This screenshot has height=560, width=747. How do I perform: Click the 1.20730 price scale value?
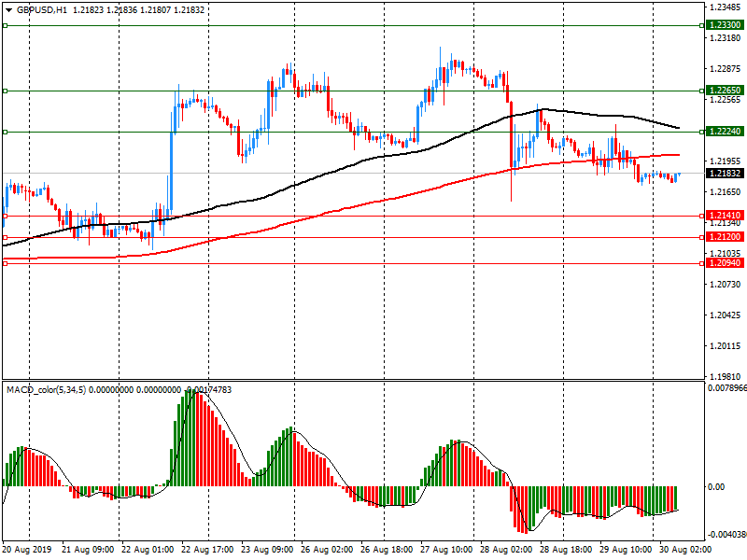click(x=726, y=285)
